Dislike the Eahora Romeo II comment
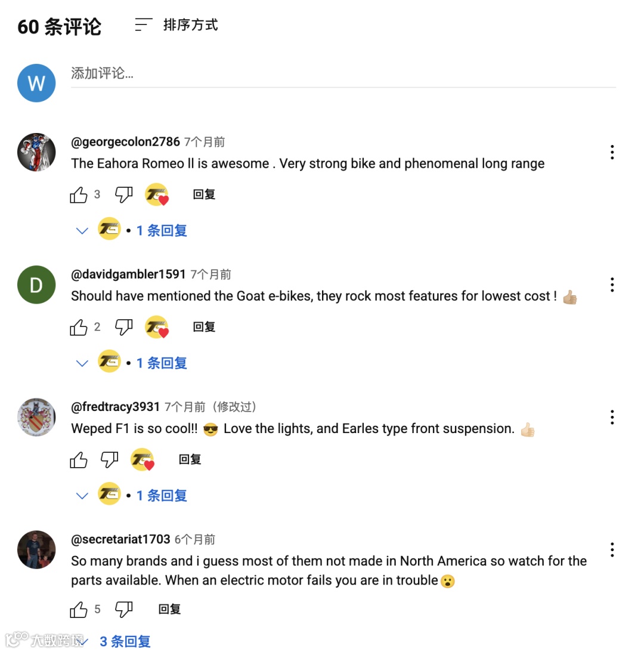Image resolution: width=644 pixels, height=652 pixels. tap(123, 194)
